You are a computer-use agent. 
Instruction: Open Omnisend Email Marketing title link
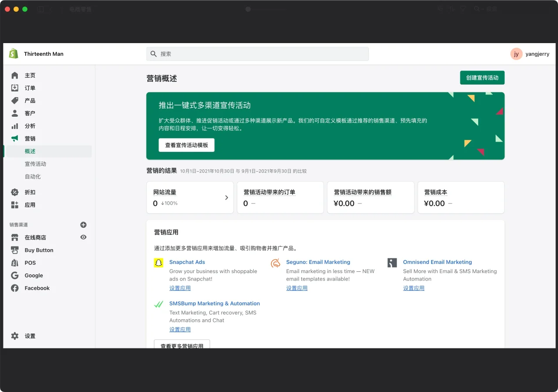coord(437,262)
